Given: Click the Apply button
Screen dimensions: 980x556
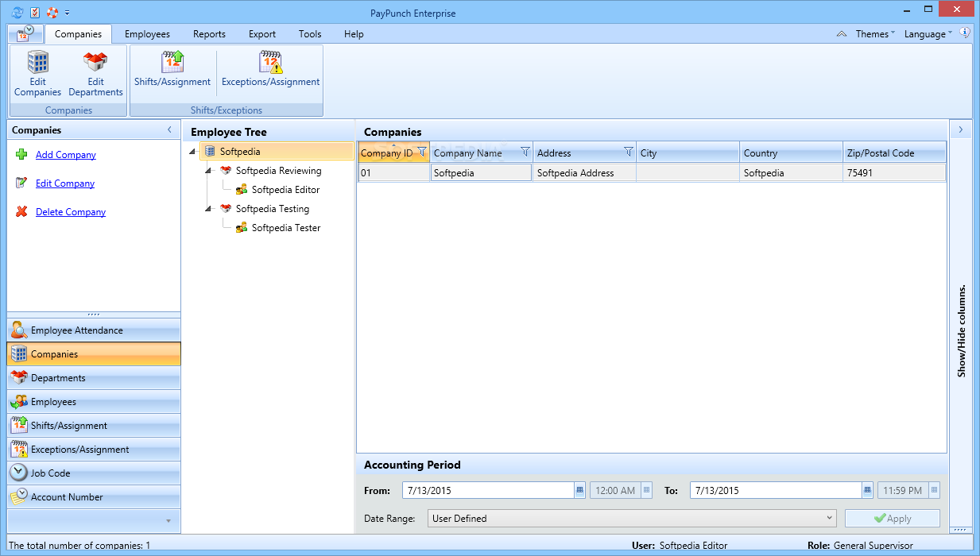Looking at the screenshot, I should (x=893, y=518).
